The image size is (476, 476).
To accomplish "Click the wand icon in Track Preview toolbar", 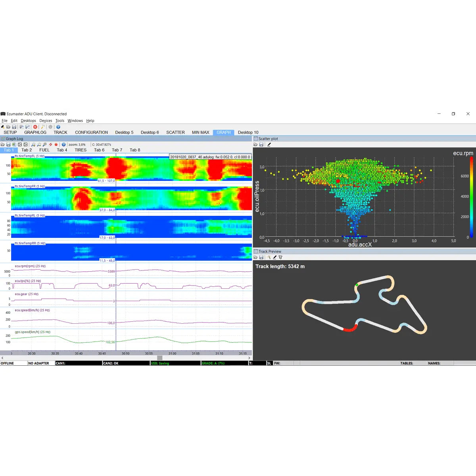I will (269, 257).
